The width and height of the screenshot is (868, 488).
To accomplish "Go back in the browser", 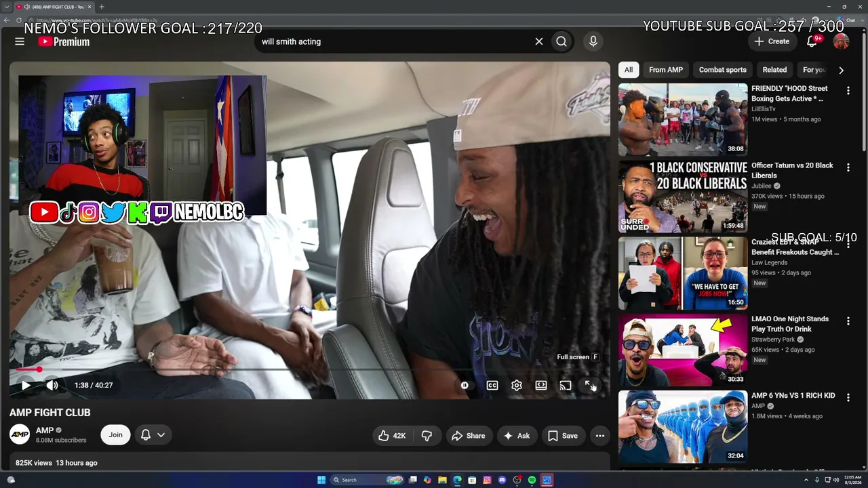I will (x=7, y=20).
